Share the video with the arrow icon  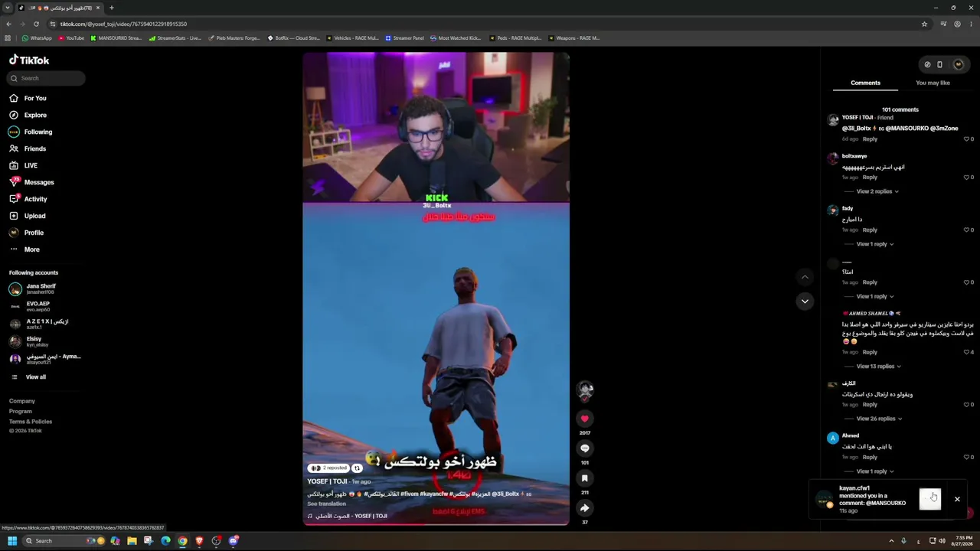click(x=584, y=508)
